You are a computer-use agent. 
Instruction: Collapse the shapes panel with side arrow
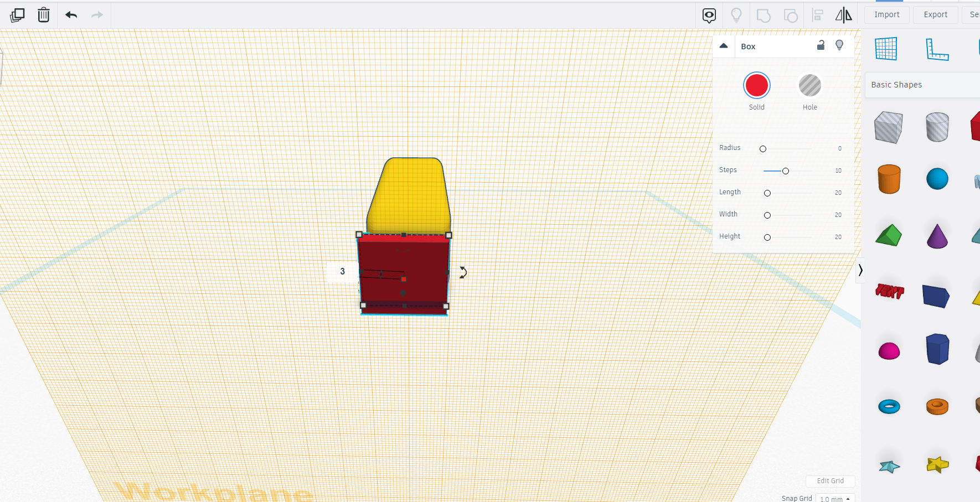click(860, 270)
